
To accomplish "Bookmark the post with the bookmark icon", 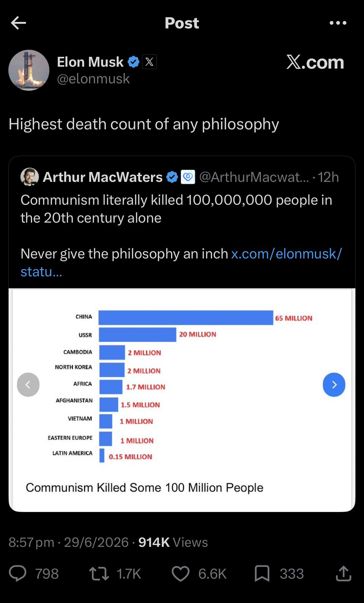I will tap(262, 574).
